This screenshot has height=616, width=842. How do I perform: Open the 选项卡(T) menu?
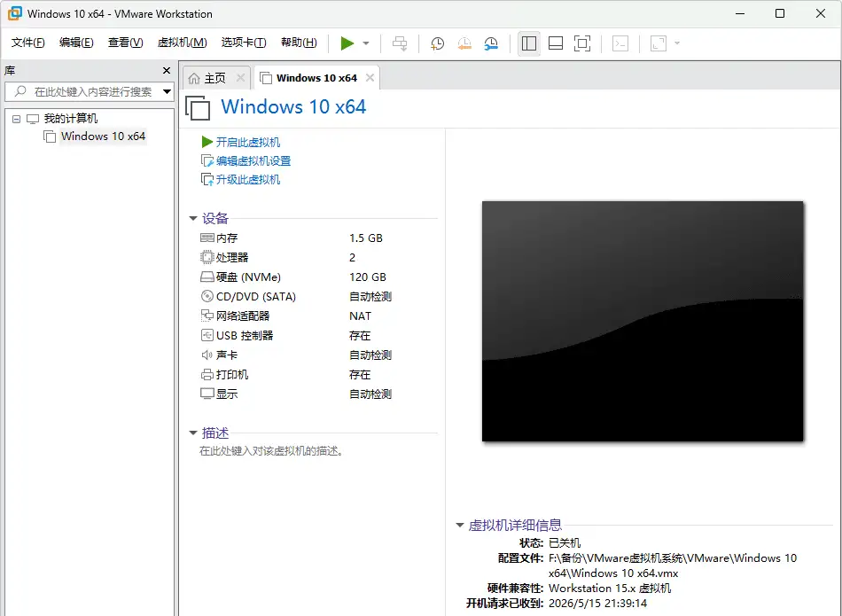click(244, 43)
